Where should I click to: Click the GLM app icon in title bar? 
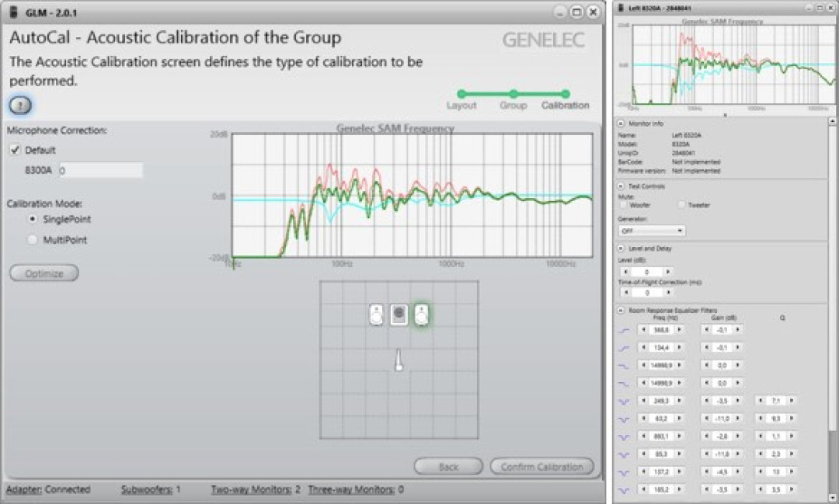click(14, 12)
